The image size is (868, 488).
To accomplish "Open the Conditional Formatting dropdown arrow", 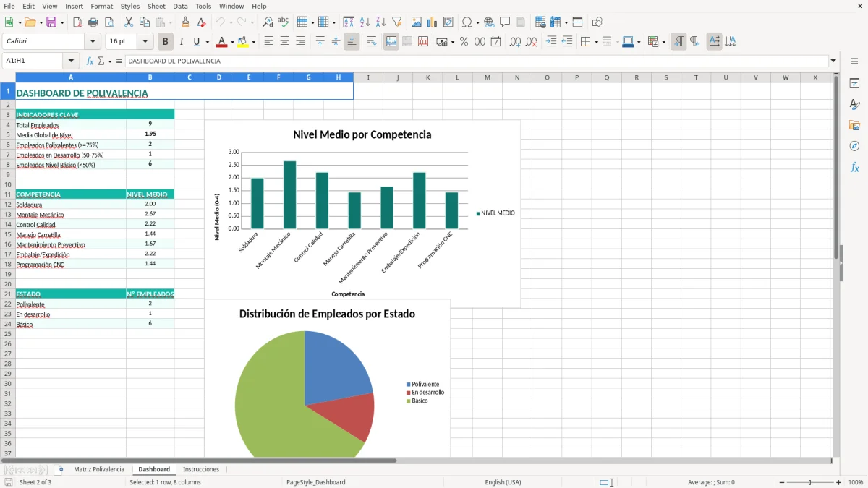I will (663, 42).
